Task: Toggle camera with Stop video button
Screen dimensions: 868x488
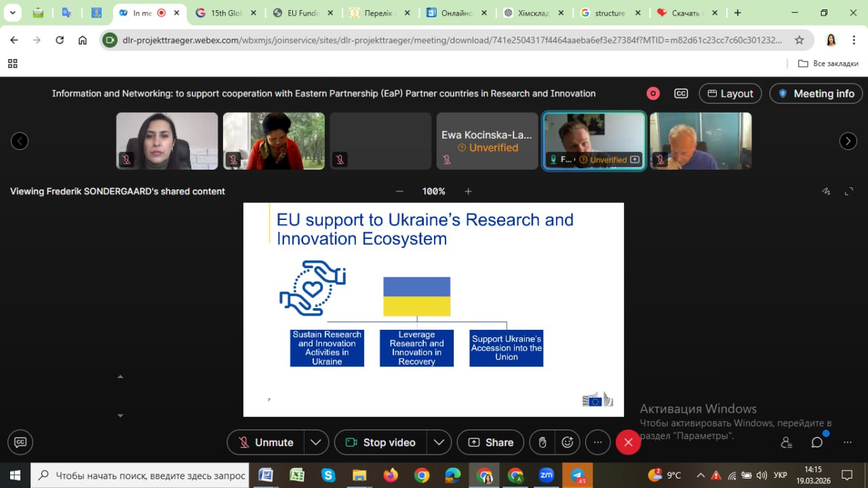Action: click(x=380, y=443)
